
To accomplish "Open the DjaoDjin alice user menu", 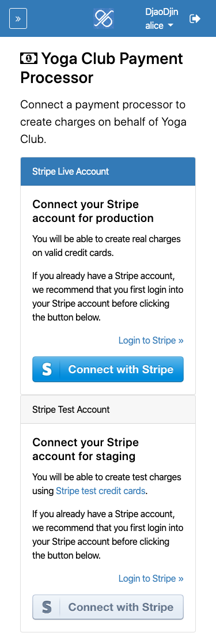I will pos(161,18).
